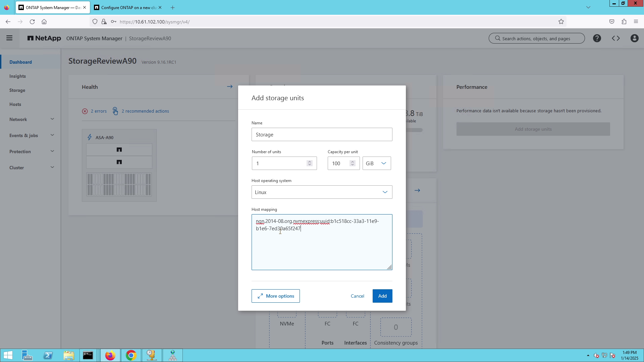Click the volume muted tray icon
The image size is (644, 362).
(596, 355)
